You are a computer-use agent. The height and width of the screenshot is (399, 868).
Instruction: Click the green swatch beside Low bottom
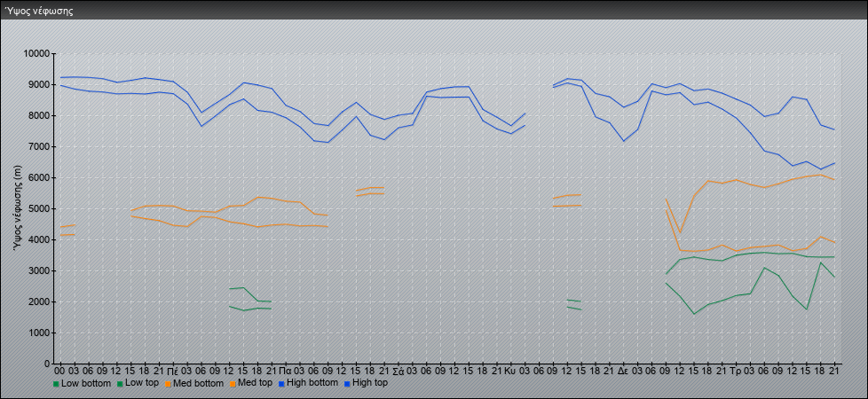point(56,384)
